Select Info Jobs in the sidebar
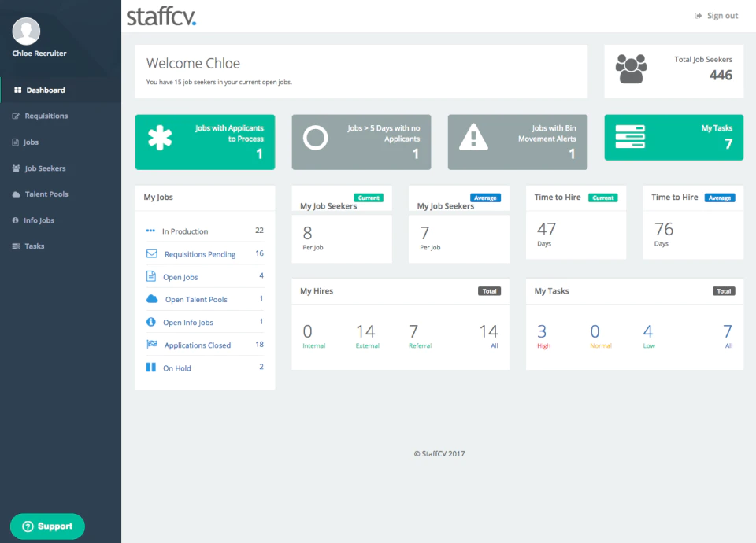 click(61, 220)
